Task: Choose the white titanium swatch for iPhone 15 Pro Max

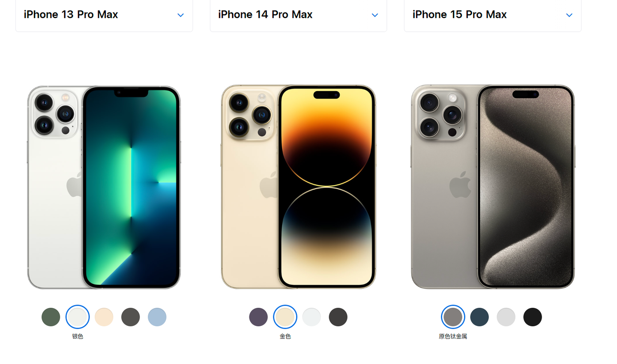Action: pos(506,317)
